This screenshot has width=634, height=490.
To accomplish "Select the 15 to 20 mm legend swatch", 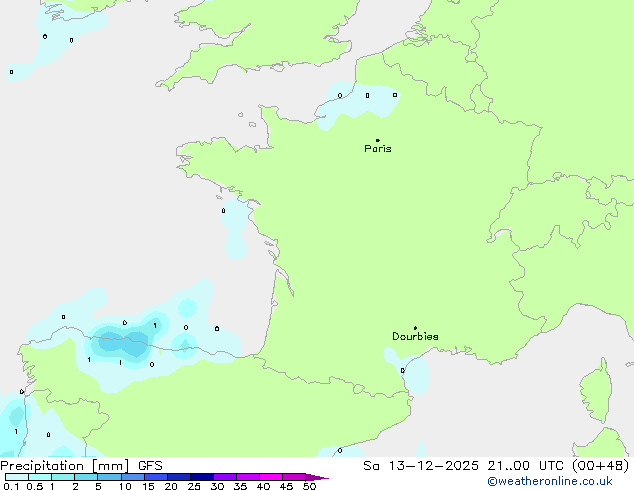I will coord(156,477).
